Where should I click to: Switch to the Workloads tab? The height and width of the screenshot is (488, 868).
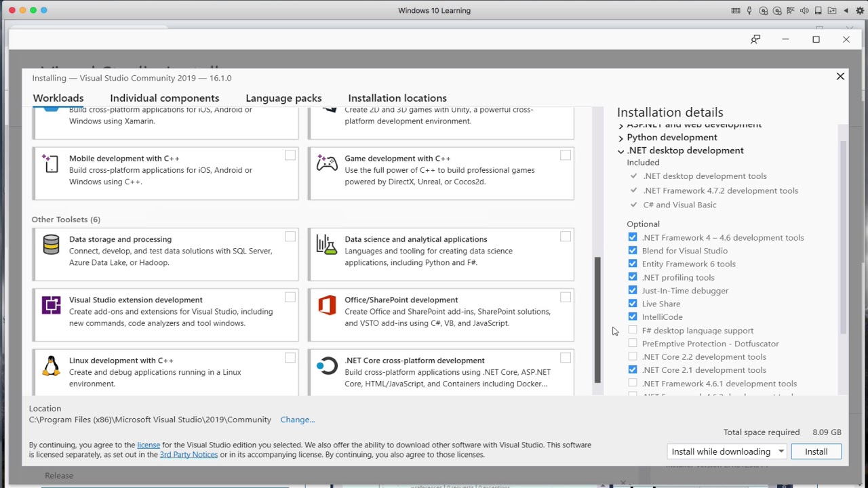pyautogui.click(x=58, y=98)
